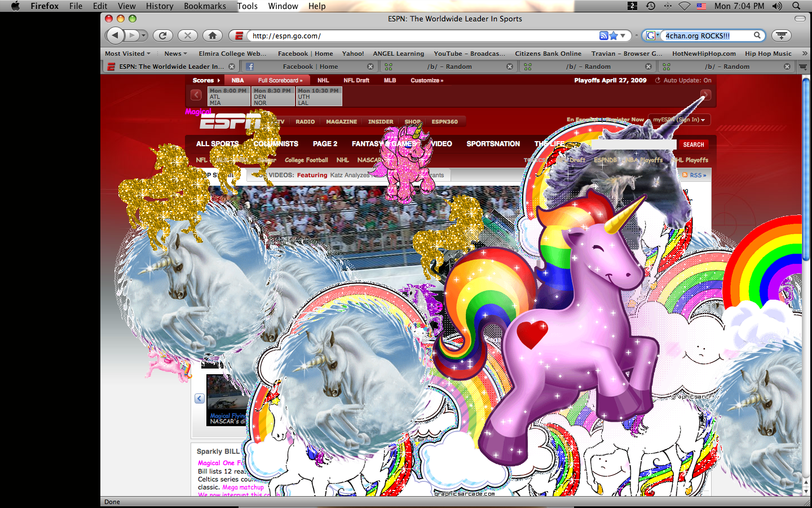The width and height of the screenshot is (812, 508).
Task: Click the macOS volume icon in menu bar
Action: 777,6
